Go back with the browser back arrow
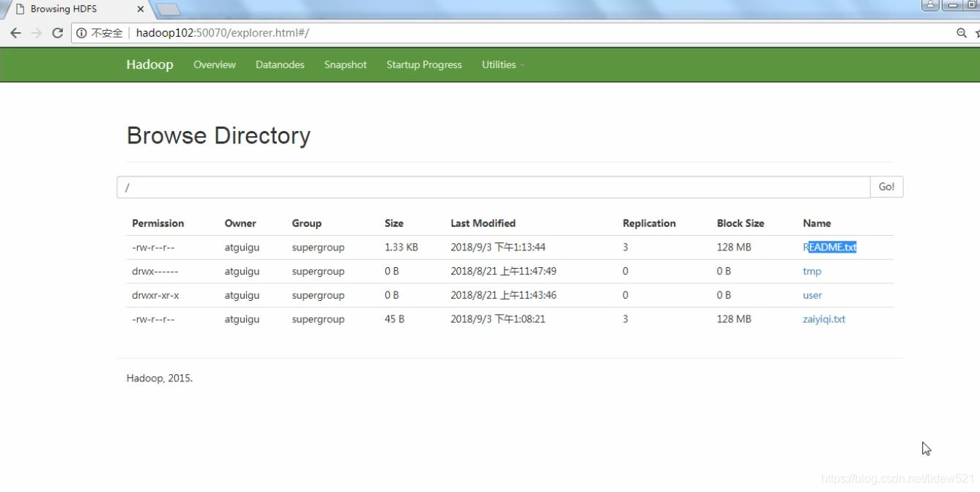 click(15, 33)
